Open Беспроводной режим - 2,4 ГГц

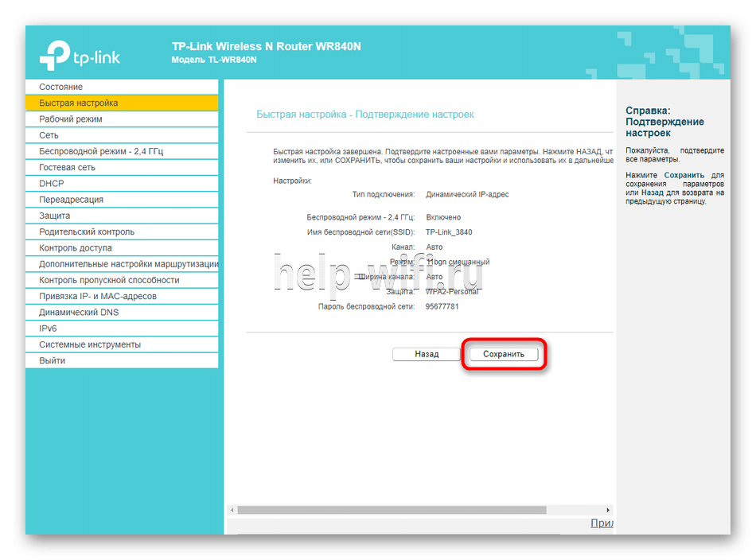tap(122, 151)
